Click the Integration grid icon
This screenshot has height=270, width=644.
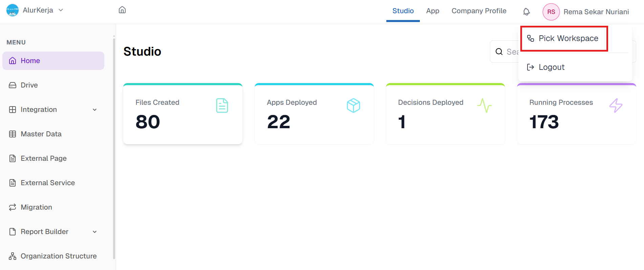coord(13,110)
